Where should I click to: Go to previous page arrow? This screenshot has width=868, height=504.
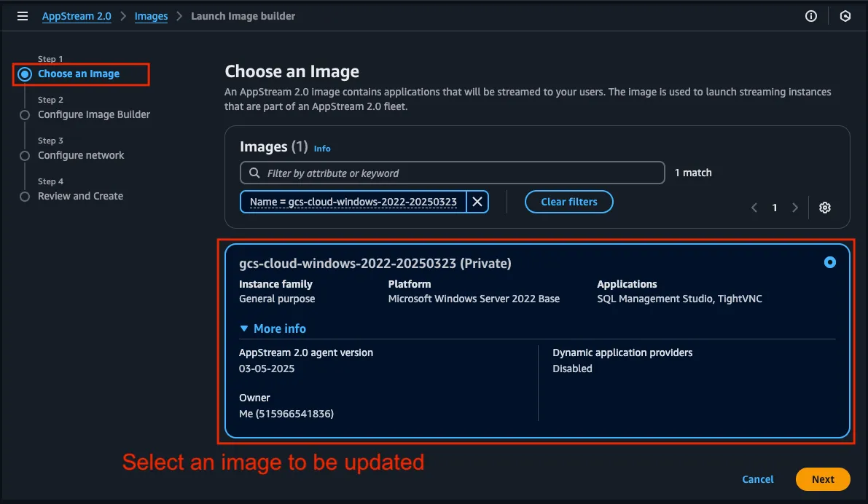pyautogui.click(x=755, y=208)
